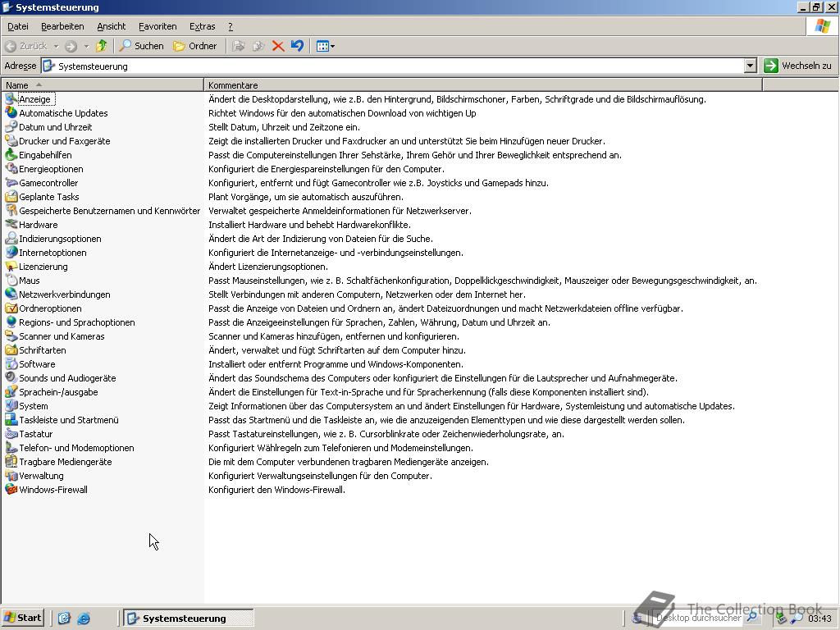Open the view mode dropdown button
Screen dimensions: 840x630
click(x=325, y=46)
